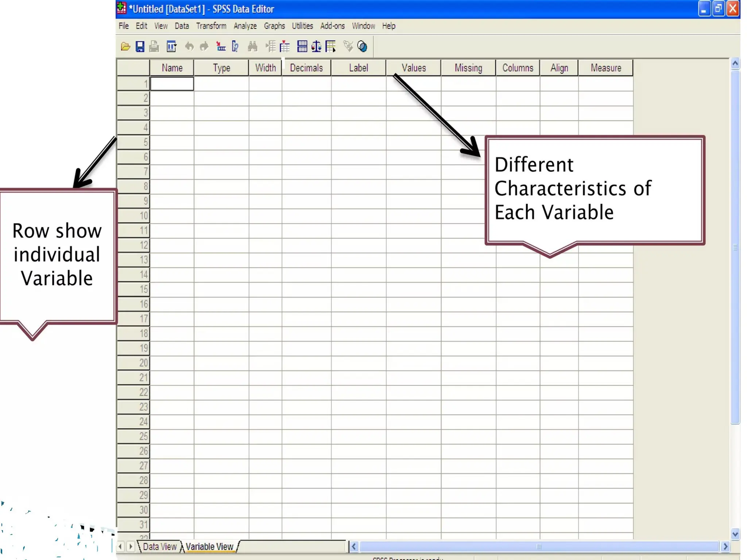Click the Insert Variable icon
Viewport: 747px width, 560px height.
click(x=285, y=47)
